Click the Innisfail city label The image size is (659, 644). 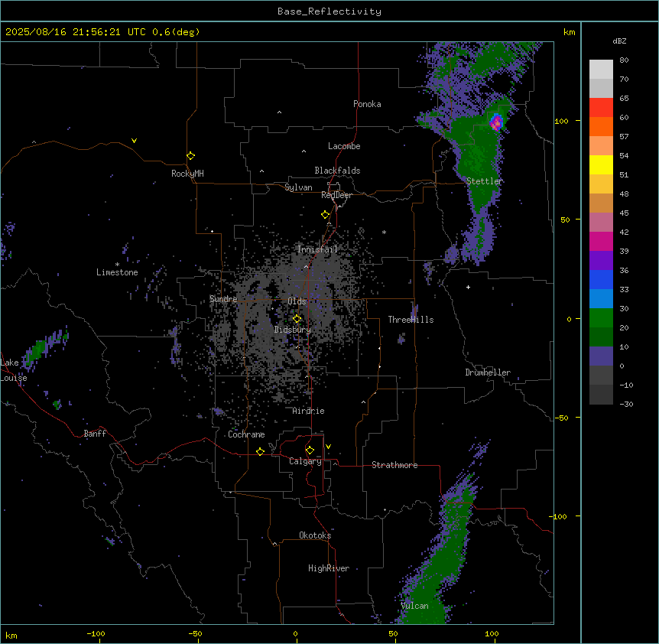[x=317, y=249]
